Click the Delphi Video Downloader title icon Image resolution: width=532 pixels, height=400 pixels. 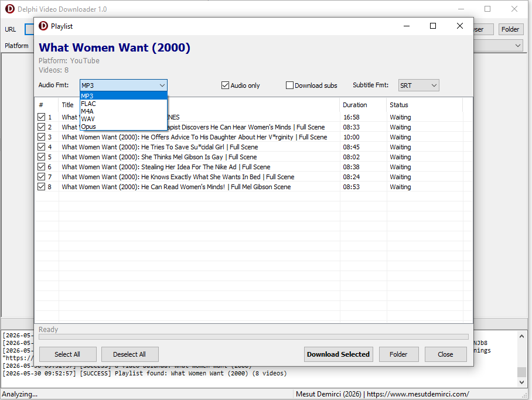[x=10, y=9]
